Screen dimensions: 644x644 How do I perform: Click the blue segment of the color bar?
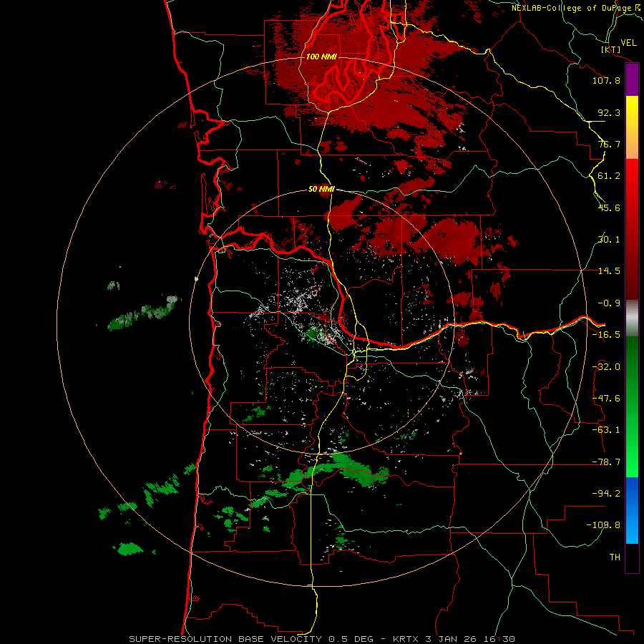[632, 510]
